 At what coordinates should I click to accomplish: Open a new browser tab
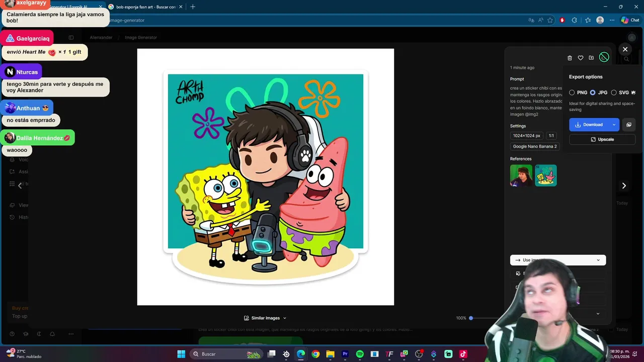193,7
